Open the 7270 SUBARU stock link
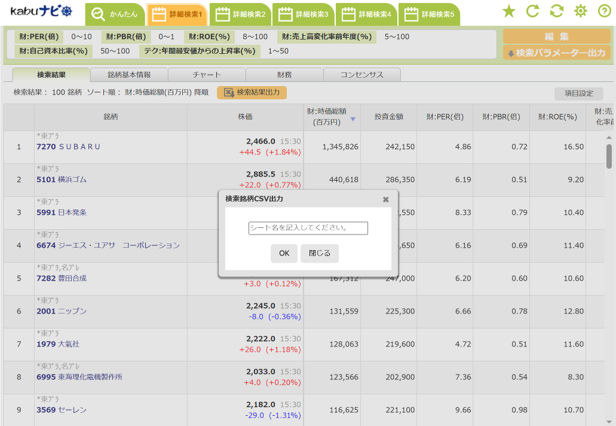The image size is (616, 426). tap(68, 147)
